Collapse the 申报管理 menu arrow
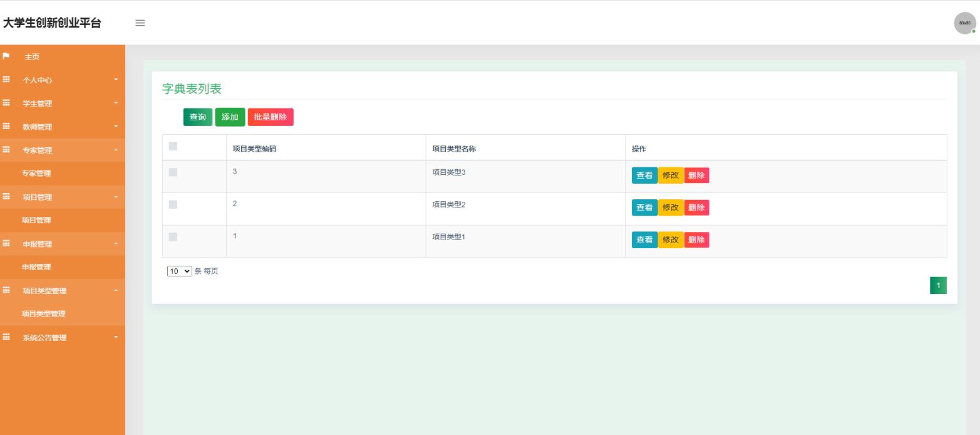This screenshot has width=980, height=435. coord(116,243)
